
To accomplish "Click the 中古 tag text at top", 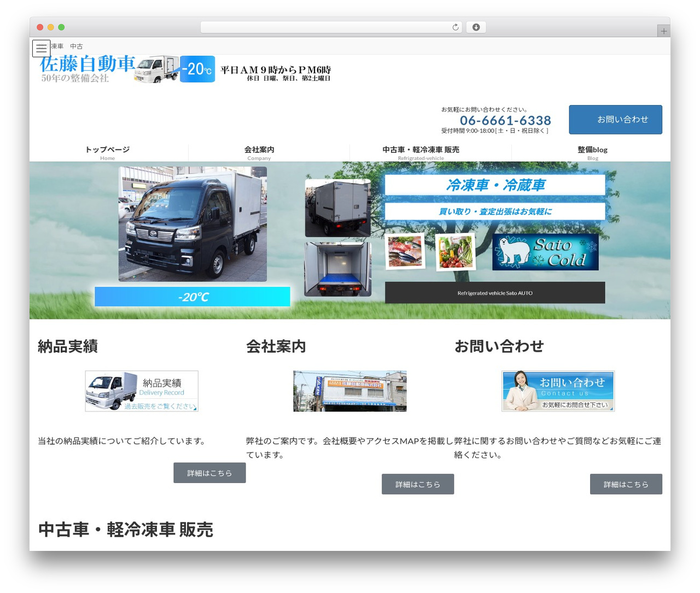I will coord(77,46).
